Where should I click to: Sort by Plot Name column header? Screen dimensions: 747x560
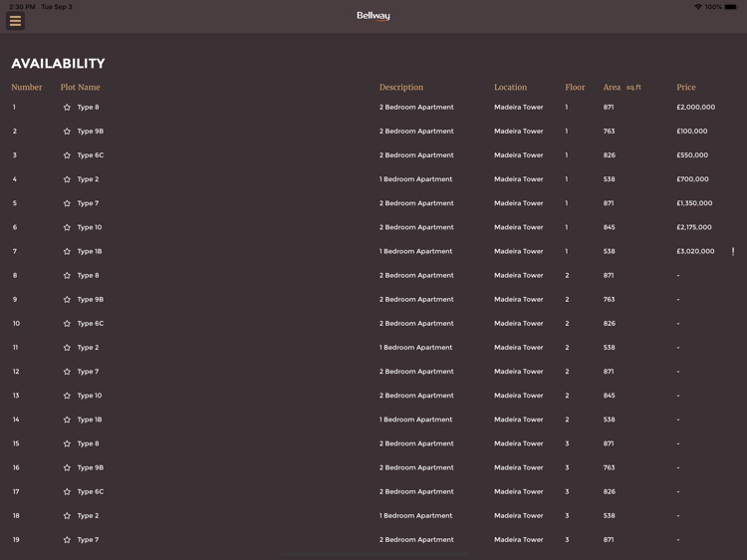[x=80, y=87]
